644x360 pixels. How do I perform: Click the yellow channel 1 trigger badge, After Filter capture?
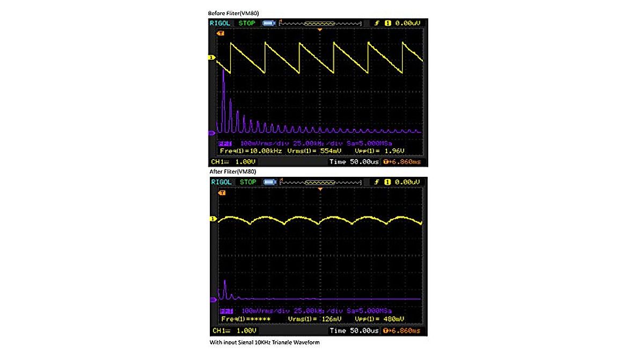point(388,182)
